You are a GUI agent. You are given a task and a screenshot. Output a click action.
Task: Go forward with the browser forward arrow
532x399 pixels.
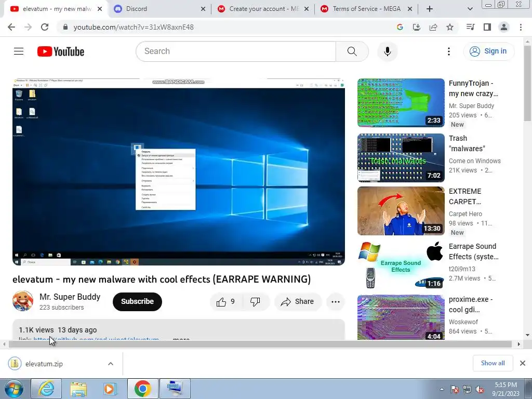[28, 27]
